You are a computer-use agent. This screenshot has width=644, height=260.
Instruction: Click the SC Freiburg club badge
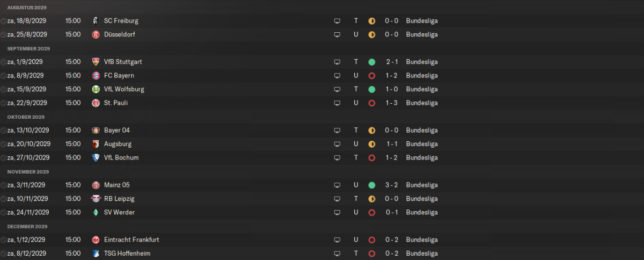click(x=96, y=21)
